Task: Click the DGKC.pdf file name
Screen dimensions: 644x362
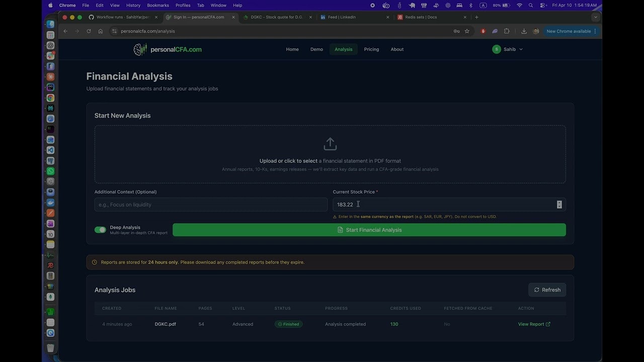Action: pos(166,324)
